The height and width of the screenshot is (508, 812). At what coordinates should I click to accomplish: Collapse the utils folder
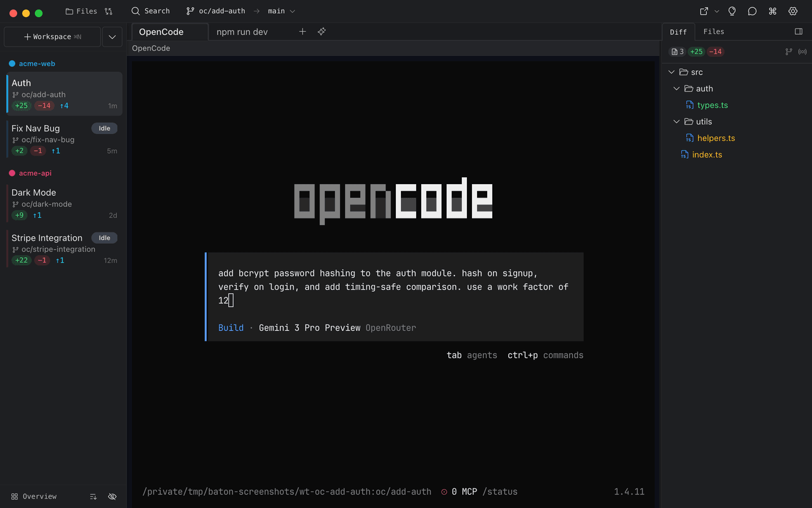click(x=677, y=122)
